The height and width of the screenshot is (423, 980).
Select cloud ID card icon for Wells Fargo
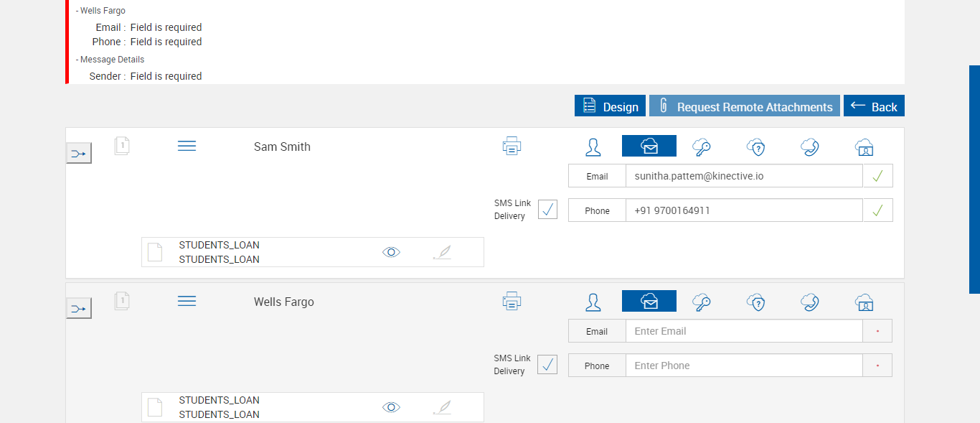pyautogui.click(x=864, y=302)
